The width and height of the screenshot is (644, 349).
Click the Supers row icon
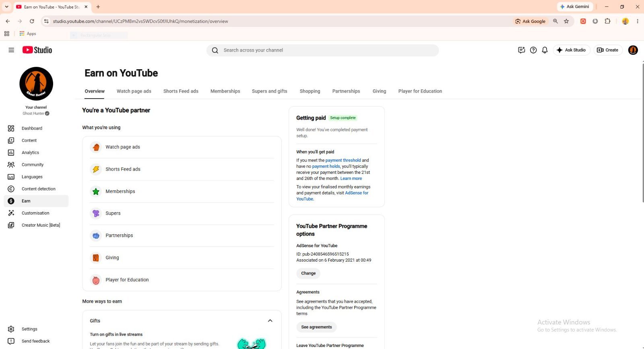tap(96, 213)
